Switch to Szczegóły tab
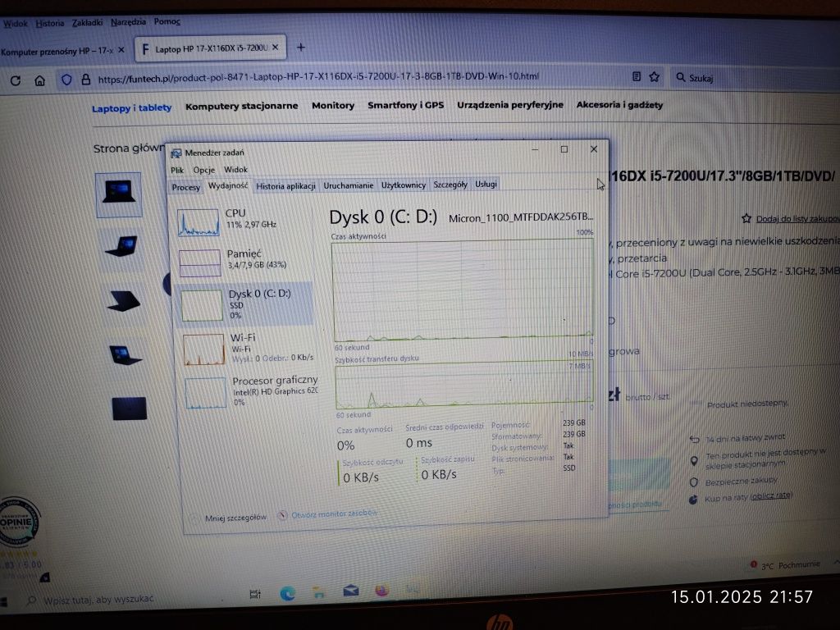840x630 pixels. click(450, 185)
